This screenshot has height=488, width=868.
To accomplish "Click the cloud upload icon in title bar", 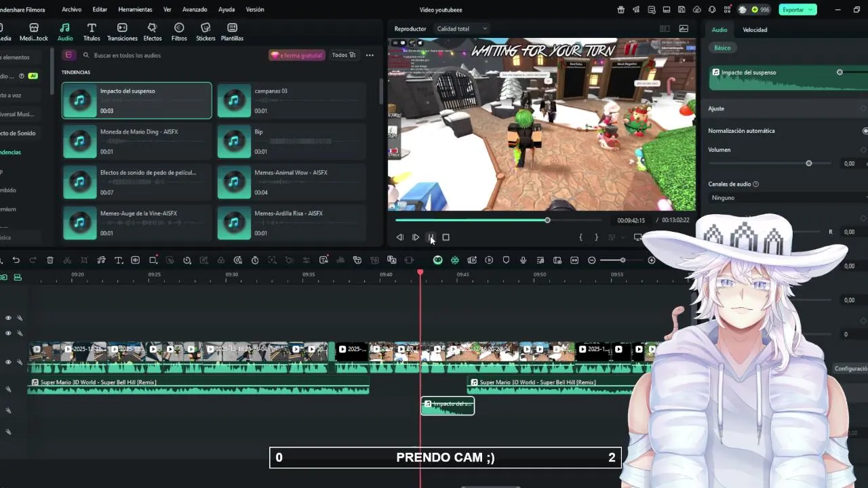I will (697, 9).
